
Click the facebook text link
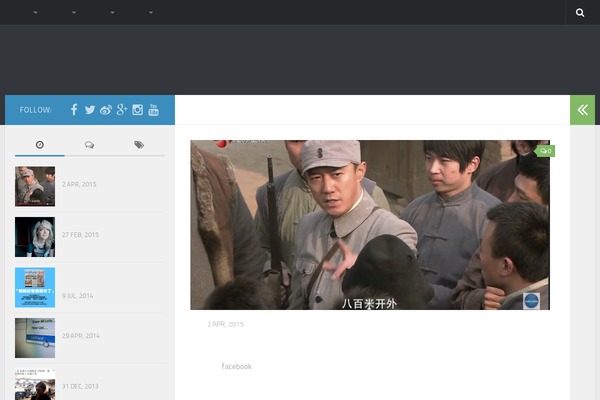coord(236,366)
